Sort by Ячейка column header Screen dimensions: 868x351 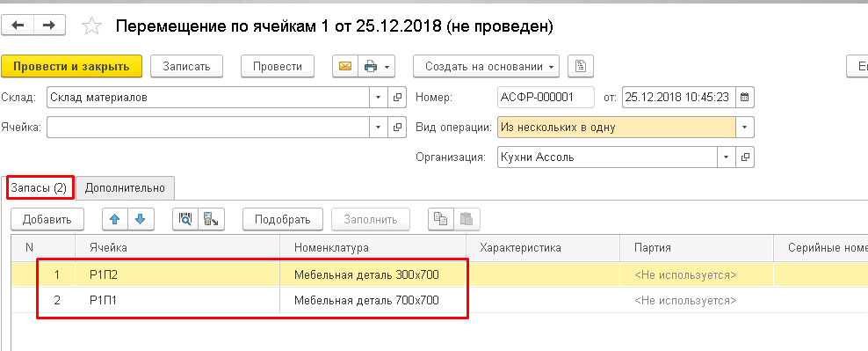click(177, 247)
